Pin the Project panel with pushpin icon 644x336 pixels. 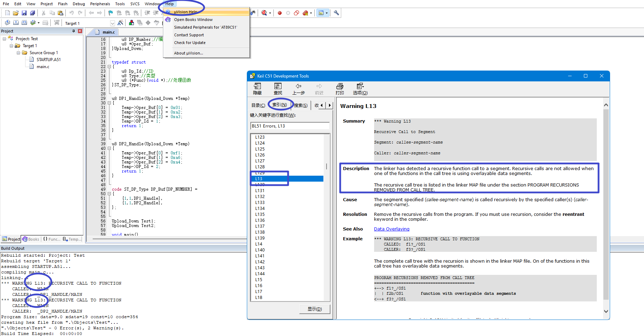pos(73,31)
